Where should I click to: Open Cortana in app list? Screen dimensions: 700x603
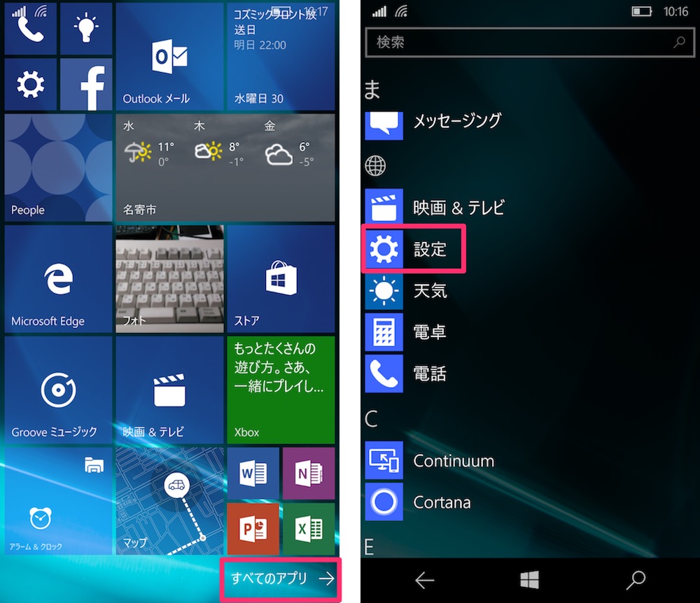[419, 502]
